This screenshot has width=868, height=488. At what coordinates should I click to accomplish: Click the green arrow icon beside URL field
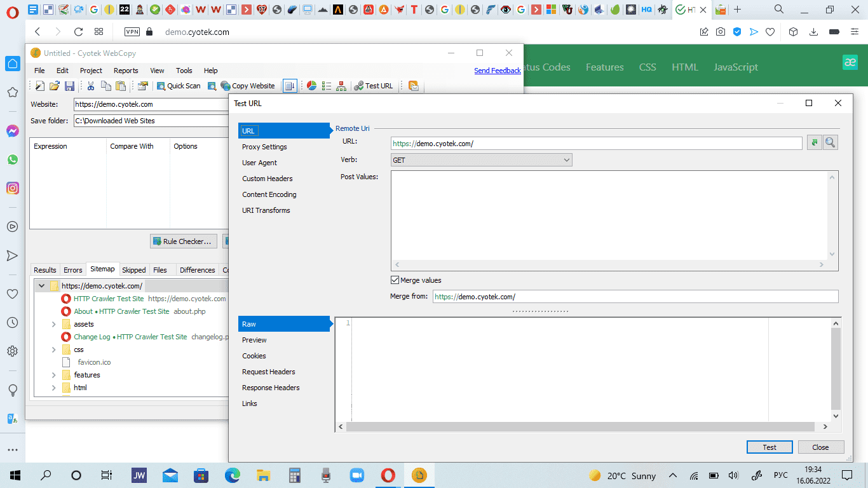click(x=814, y=143)
